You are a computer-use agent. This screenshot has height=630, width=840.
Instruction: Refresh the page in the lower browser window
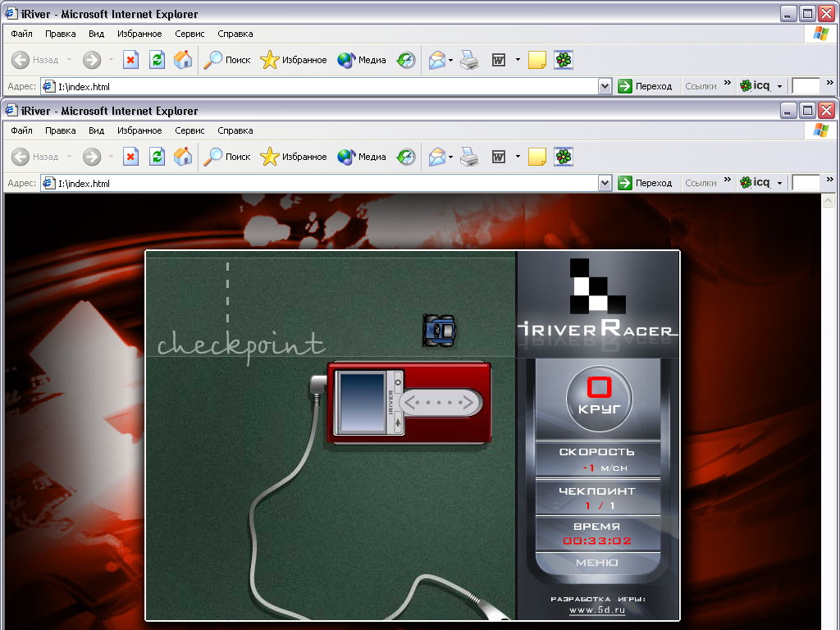pos(157,157)
